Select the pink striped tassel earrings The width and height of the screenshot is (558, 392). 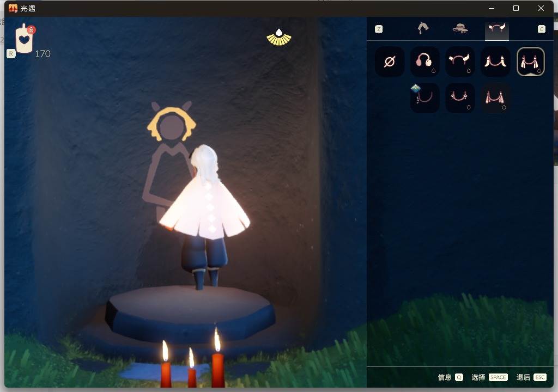pyautogui.click(x=495, y=98)
